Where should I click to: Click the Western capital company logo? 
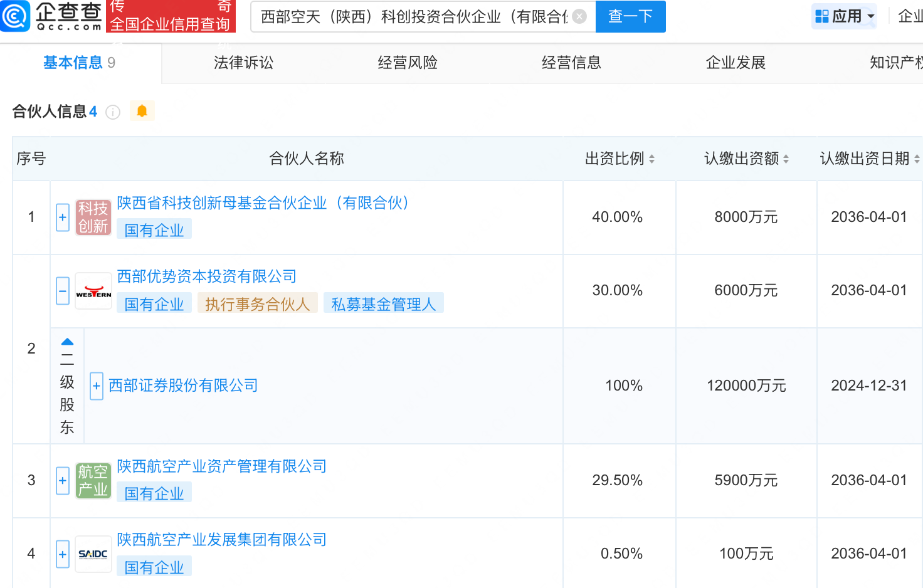pos(93,291)
